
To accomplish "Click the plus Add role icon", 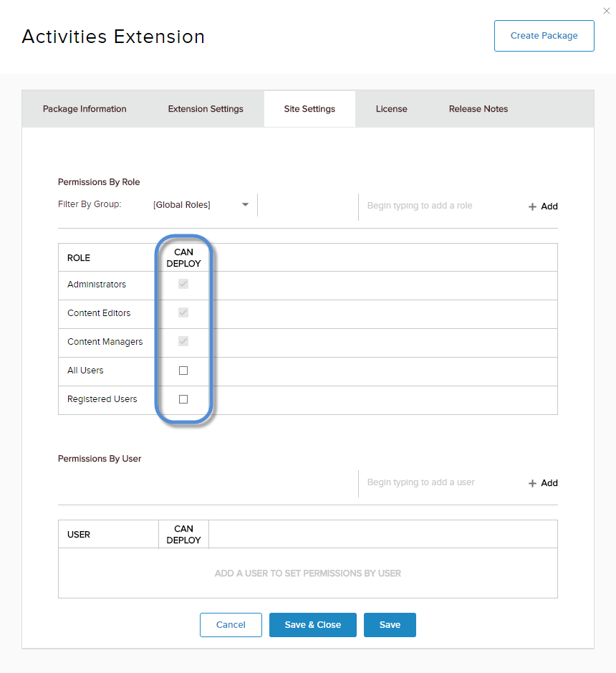I will (532, 206).
